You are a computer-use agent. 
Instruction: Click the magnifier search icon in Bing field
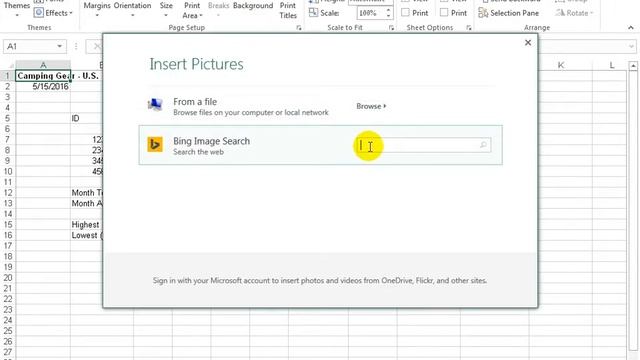click(483, 145)
